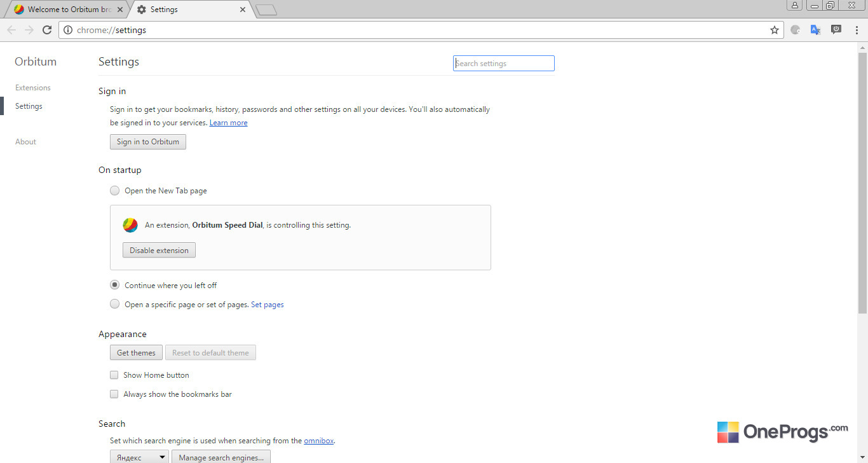Click Reset to default theme button

click(210, 353)
